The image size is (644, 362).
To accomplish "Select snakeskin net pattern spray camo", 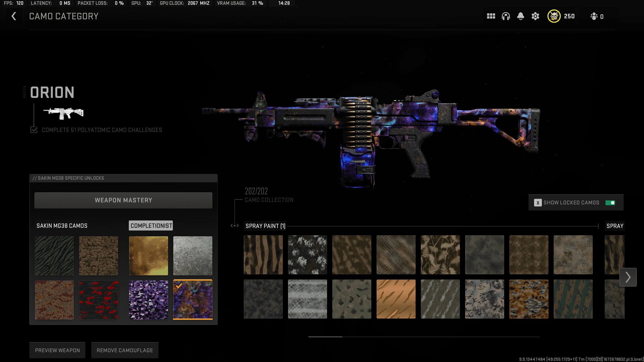I will (x=396, y=255).
